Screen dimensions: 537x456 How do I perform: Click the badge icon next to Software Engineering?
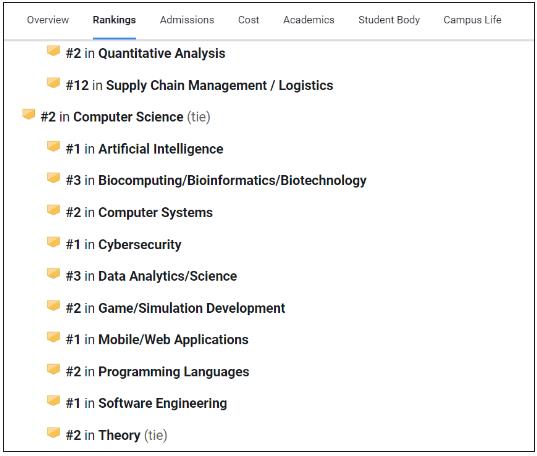[53, 400]
